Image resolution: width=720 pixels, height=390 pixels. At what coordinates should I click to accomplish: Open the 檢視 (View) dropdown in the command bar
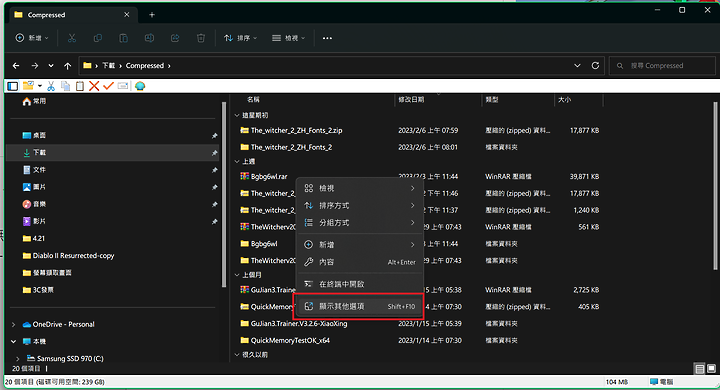point(288,38)
